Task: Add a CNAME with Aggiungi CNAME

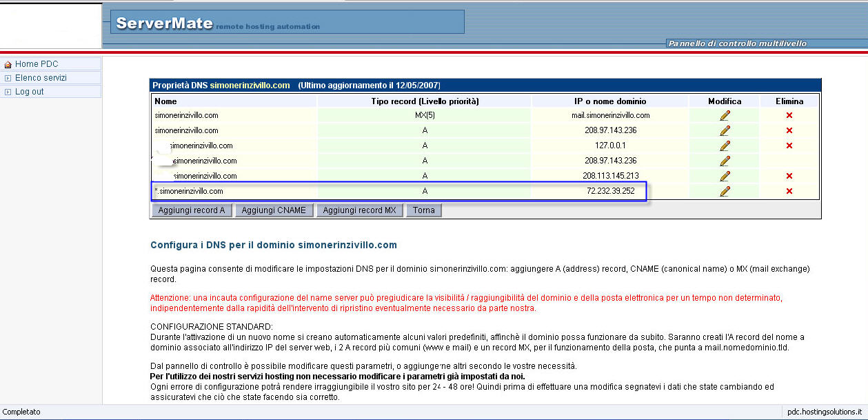Action: point(274,210)
